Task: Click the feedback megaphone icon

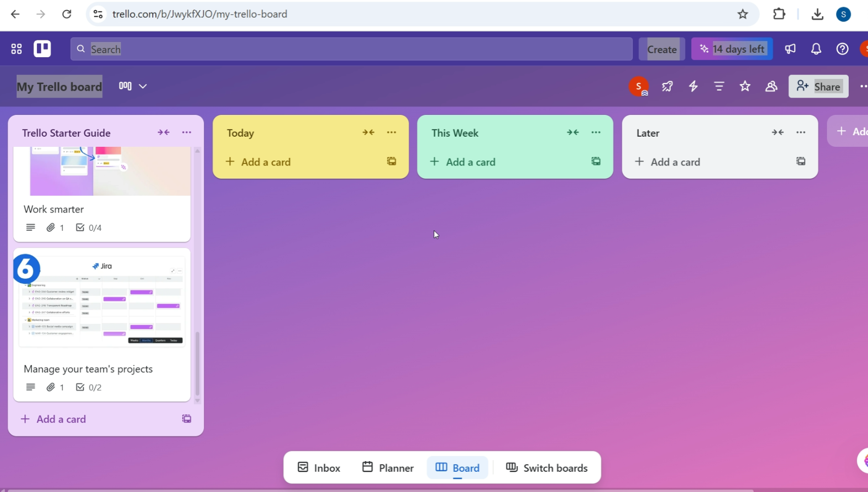Action: coord(790,49)
